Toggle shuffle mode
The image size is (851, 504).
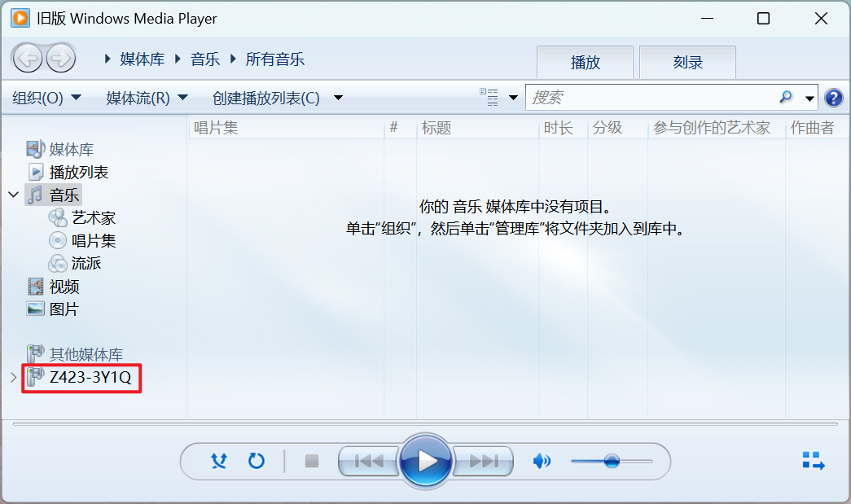tap(219, 461)
